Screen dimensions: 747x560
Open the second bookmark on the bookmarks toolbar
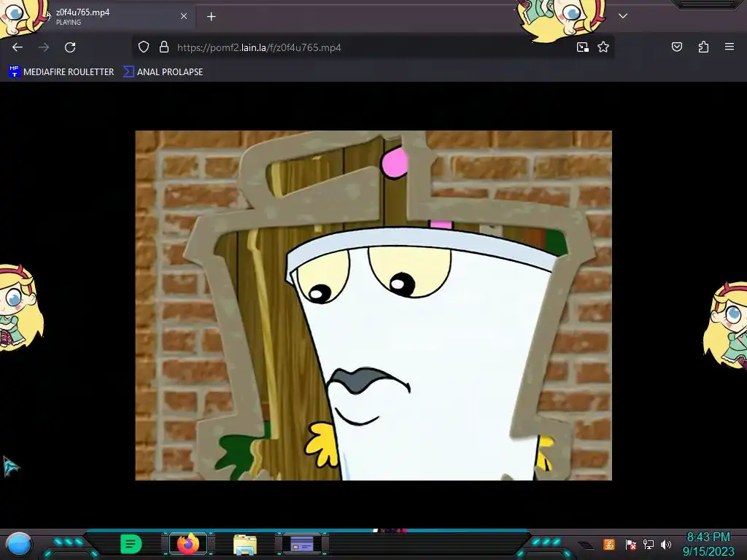pyautogui.click(x=163, y=72)
